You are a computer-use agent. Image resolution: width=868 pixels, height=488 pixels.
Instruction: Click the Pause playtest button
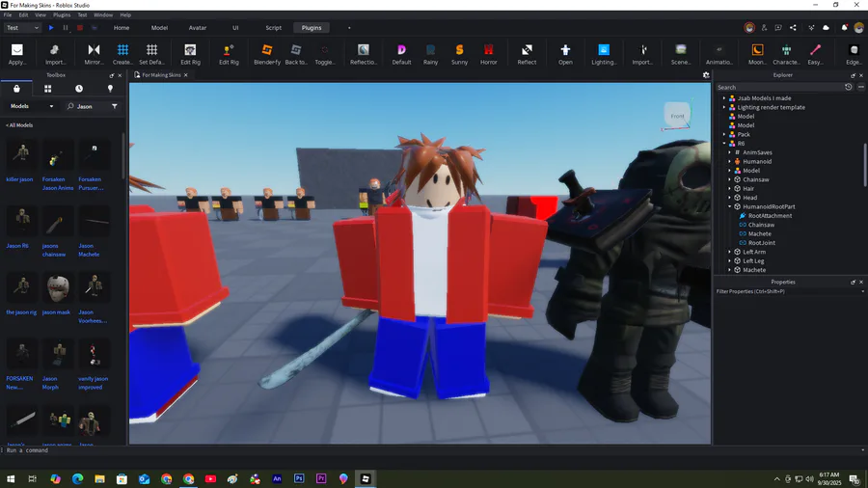click(x=66, y=28)
